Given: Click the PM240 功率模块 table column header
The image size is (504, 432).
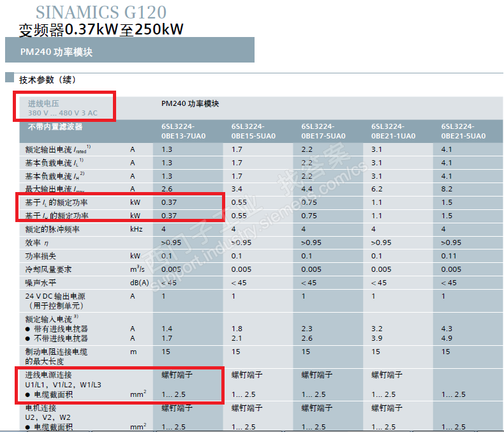Looking at the screenshot, I should click(190, 103).
